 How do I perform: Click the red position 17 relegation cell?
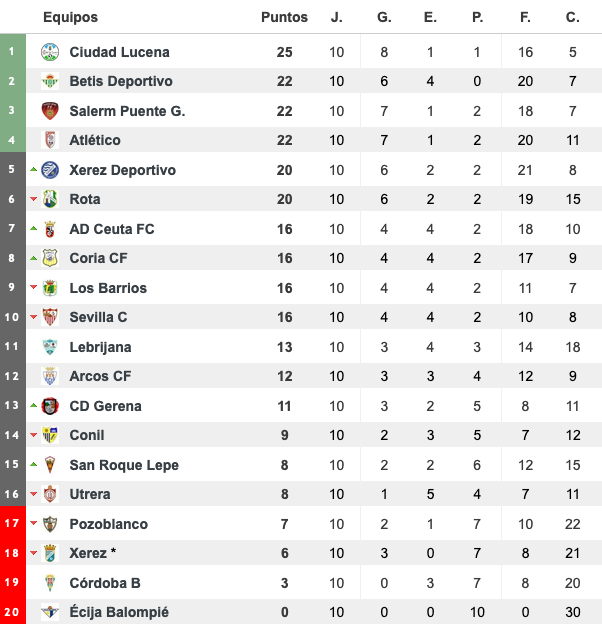(x=13, y=523)
